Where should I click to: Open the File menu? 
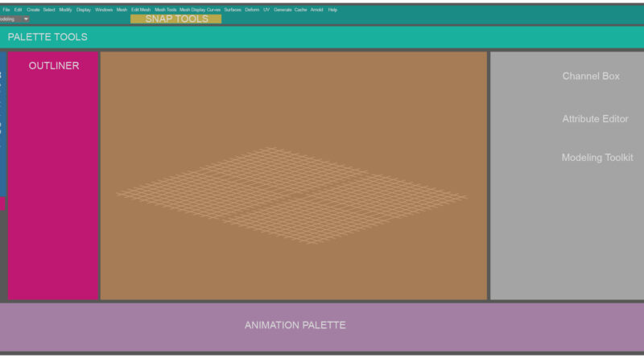click(x=6, y=10)
